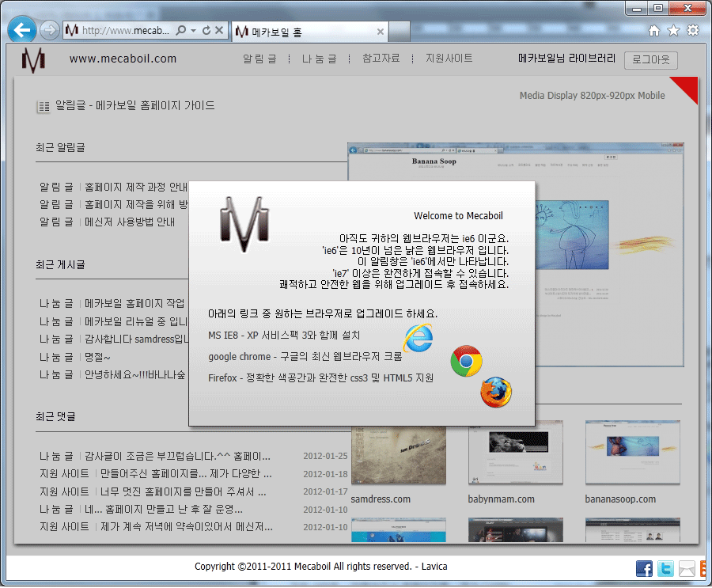Screen dimensions: 712x588
Task: Open the browser Home icon
Action: click(654, 30)
